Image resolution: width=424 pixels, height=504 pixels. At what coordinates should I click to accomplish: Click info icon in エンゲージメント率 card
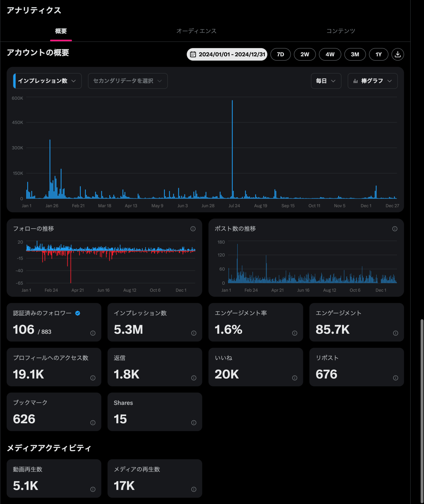coord(295,333)
